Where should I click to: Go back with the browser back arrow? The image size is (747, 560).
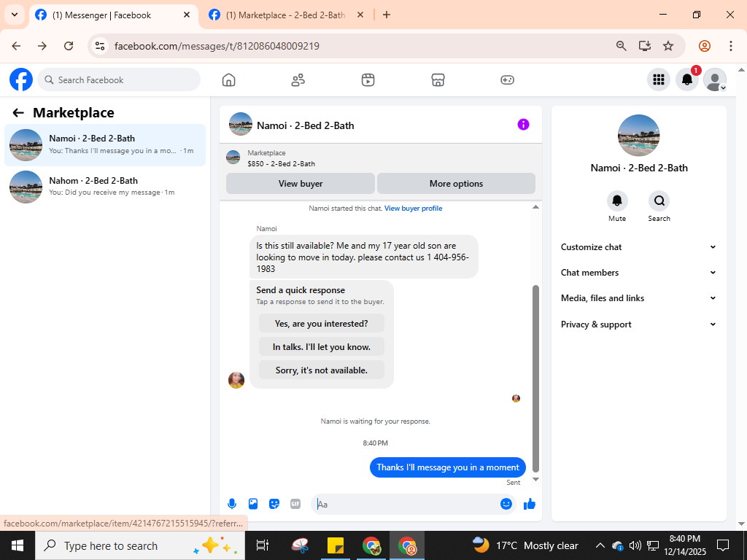click(16, 46)
